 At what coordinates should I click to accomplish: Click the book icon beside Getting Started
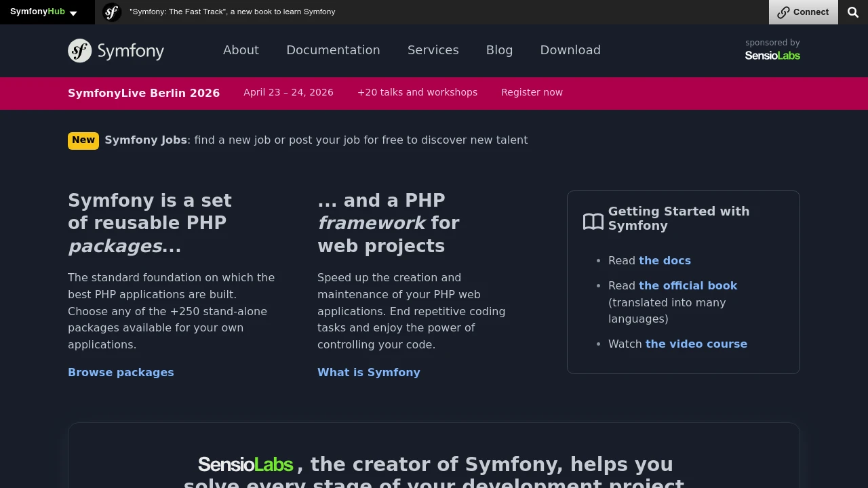pos(593,221)
